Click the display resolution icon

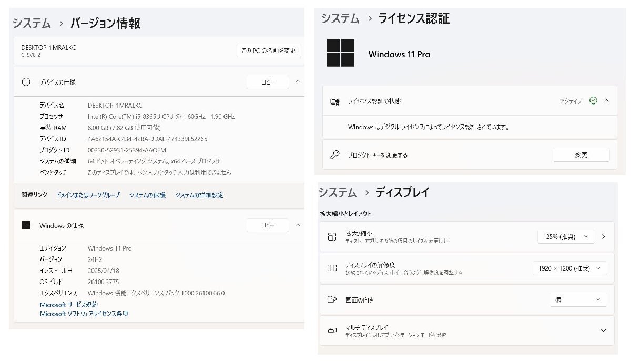332,268
